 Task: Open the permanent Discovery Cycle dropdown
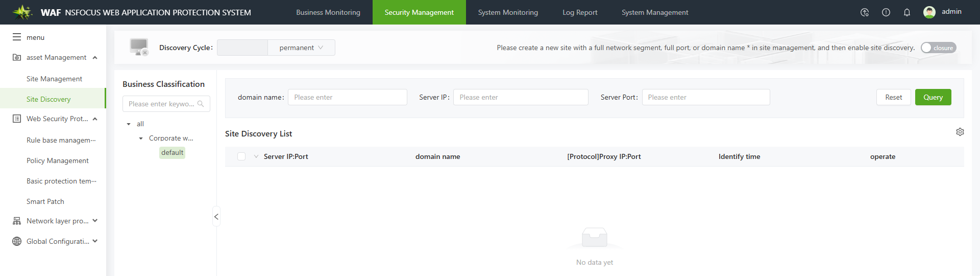[x=301, y=48]
